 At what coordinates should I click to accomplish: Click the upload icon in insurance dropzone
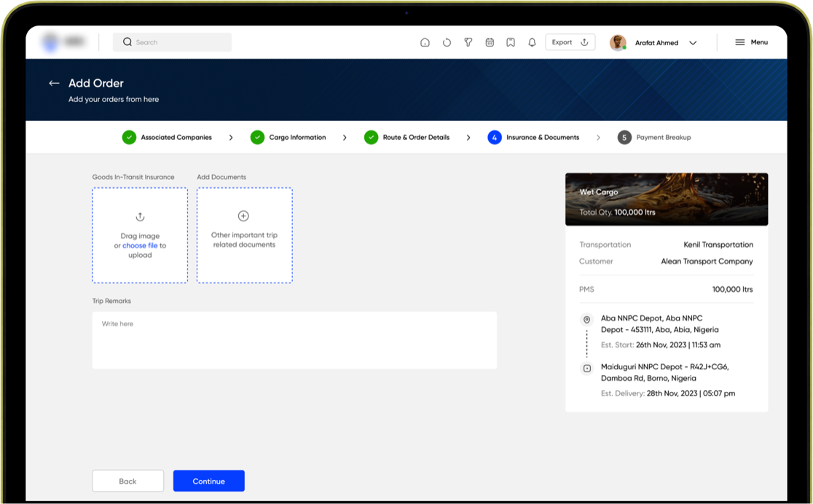coord(140,216)
